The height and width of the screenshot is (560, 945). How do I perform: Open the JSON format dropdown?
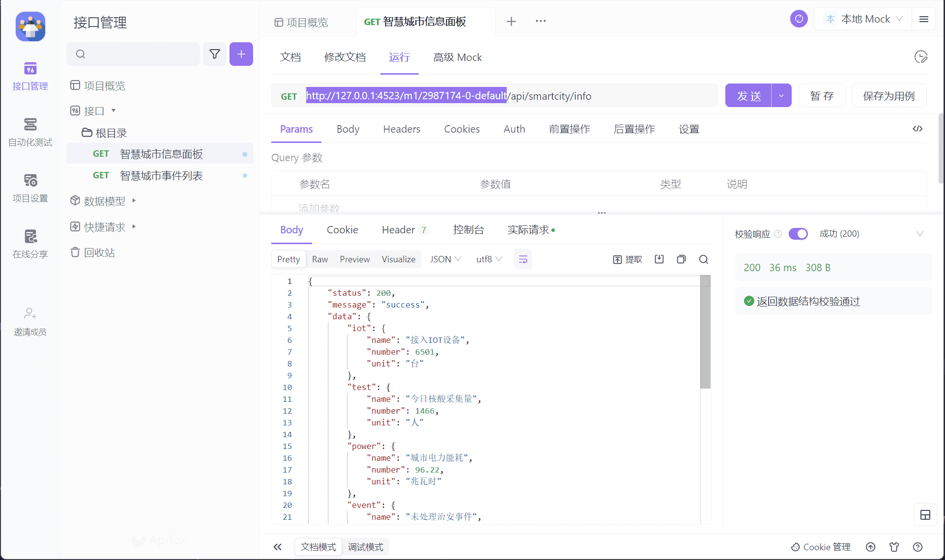tap(446, 259)
